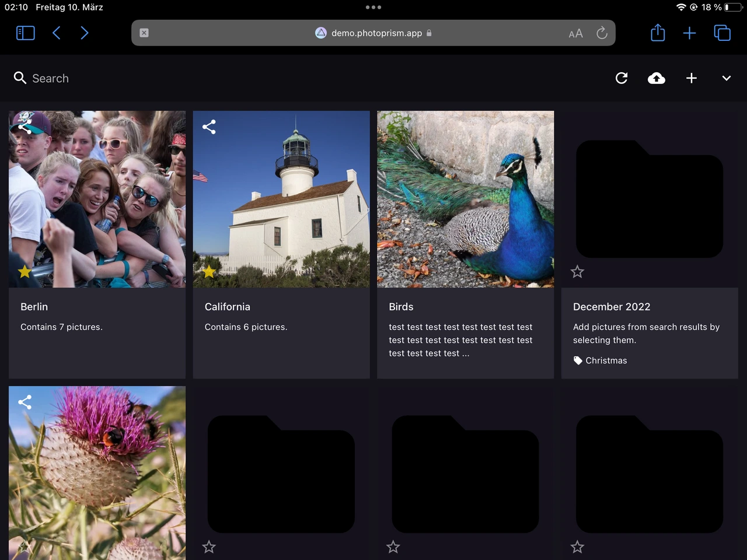The image size is (747, 560).
Task: Open share icon on thistle flower album
Action: [x=25, y=402]
